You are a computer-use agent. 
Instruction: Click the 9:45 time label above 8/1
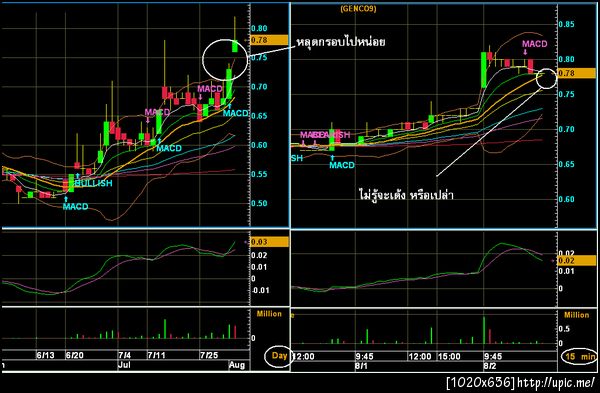point(364,357)
